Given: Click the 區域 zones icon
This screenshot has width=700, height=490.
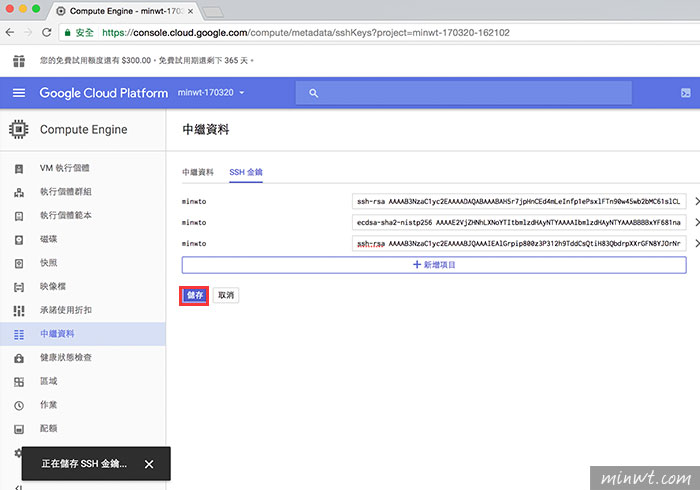Looking at the screenshot, I should coord(19,382).
